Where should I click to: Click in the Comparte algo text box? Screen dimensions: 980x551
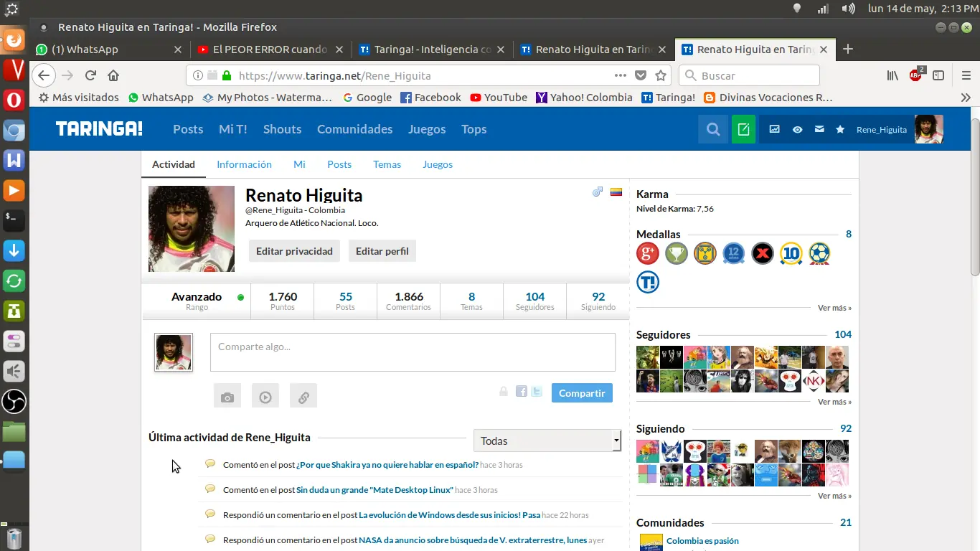[x=413, y=352]
